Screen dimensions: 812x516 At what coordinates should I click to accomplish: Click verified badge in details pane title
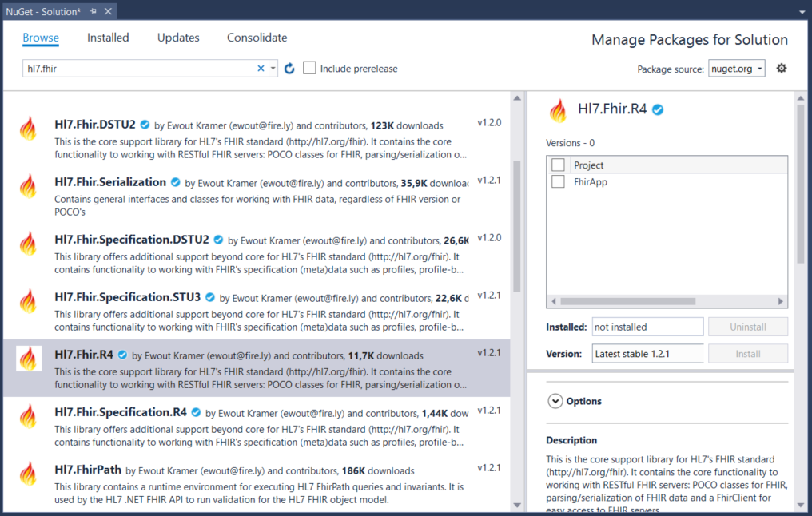659,109
